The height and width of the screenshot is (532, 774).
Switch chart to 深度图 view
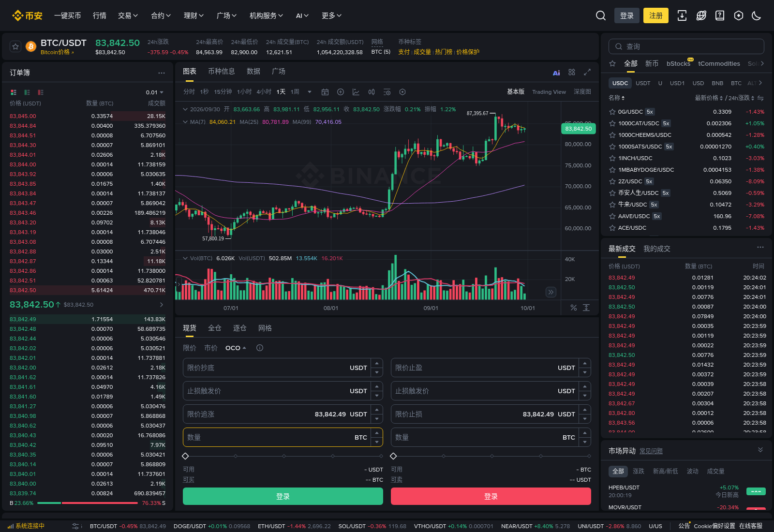582,92
